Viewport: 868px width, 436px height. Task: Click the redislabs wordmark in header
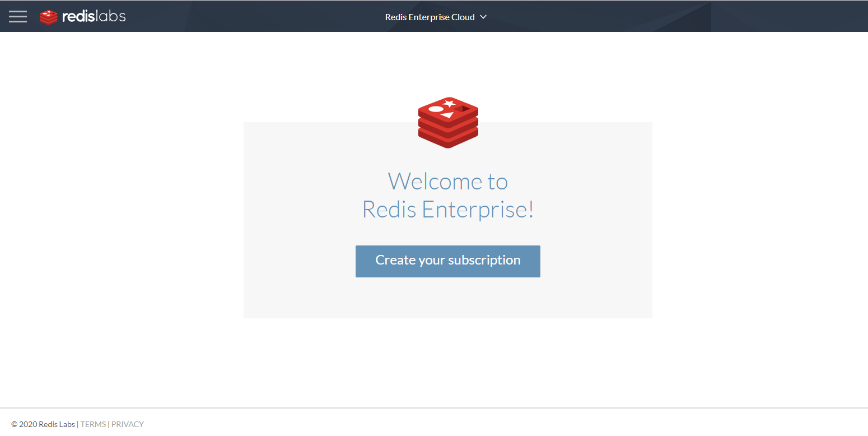[x=94, y=17]
